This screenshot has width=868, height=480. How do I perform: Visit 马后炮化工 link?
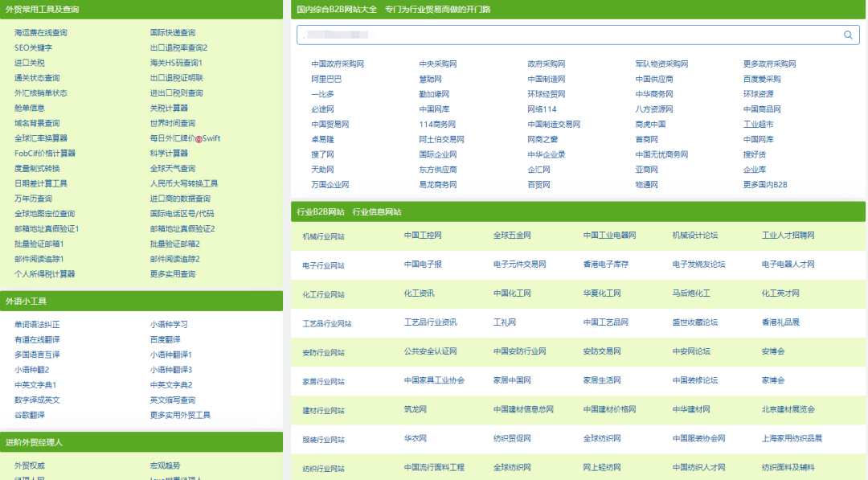point(691,293)
